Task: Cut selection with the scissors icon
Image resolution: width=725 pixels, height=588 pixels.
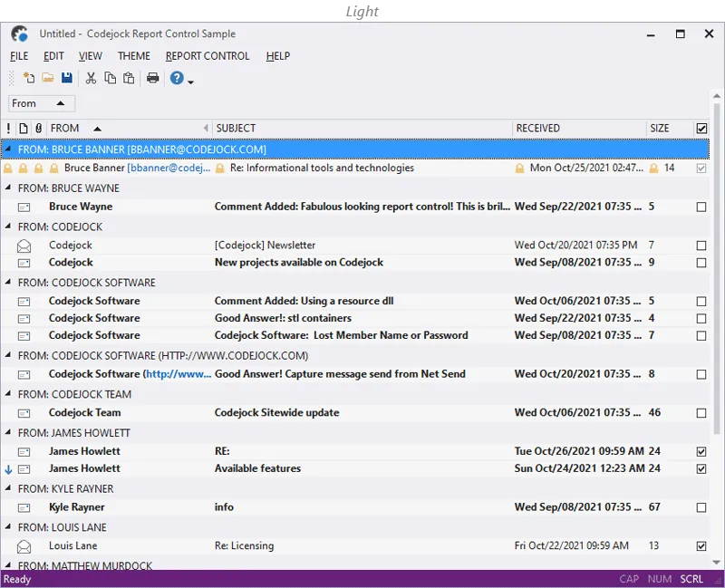Action: (92, 78)
